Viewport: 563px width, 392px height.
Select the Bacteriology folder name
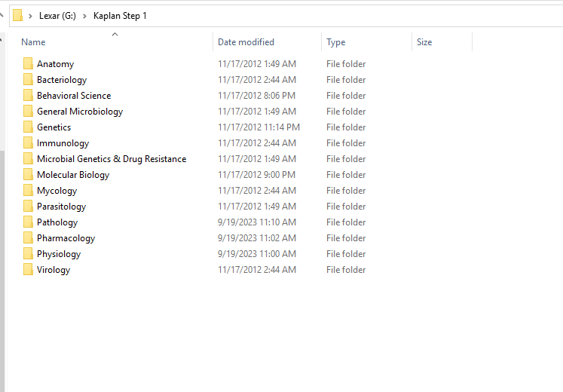coord(62,80)
